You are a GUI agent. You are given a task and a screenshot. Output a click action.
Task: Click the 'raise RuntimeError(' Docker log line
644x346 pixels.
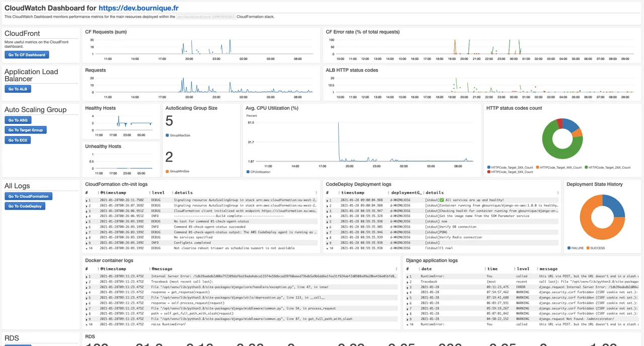pyautogui.click(x=168, y=324)
